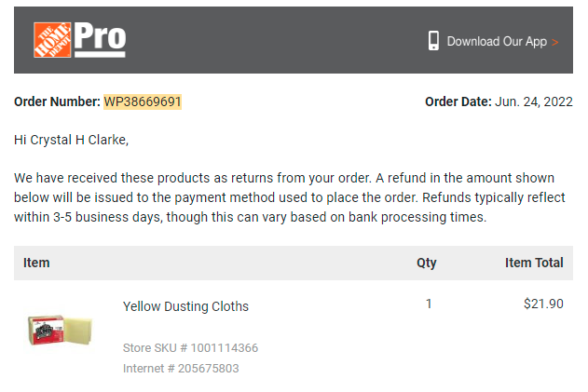Image resolution: width=588 pixels, height=392 pixels.
Task: Click the orange arrow after Download Our App
Action: [555, 42]
